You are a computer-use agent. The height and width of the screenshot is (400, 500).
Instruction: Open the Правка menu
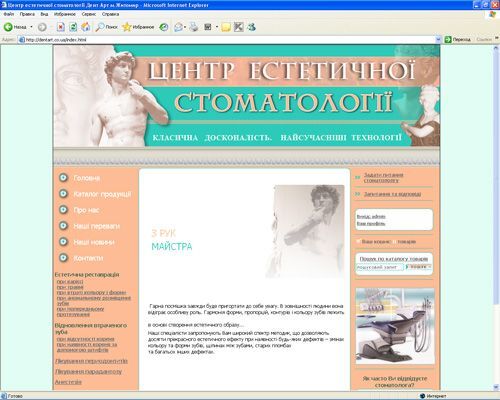point(27,14)
